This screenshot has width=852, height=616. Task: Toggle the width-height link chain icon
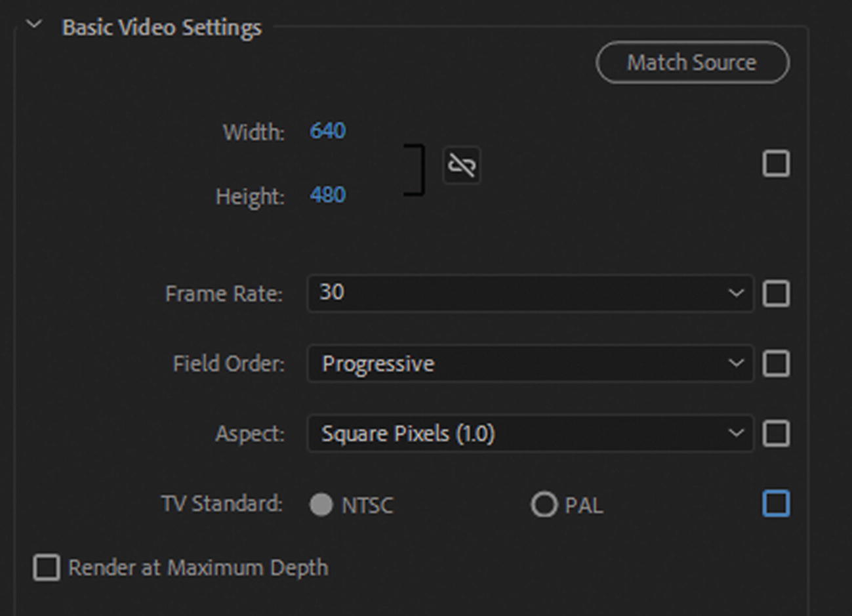(x=462, y=165)
